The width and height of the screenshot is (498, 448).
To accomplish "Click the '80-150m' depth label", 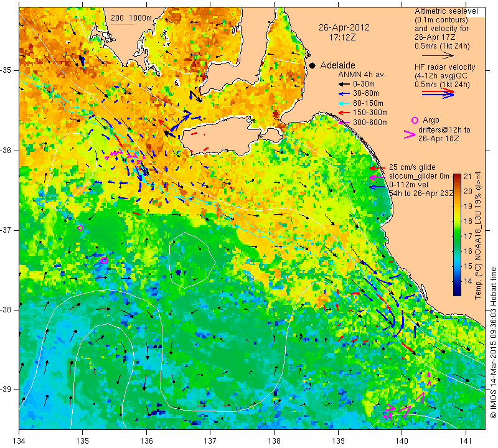I will tap(368, 103).
